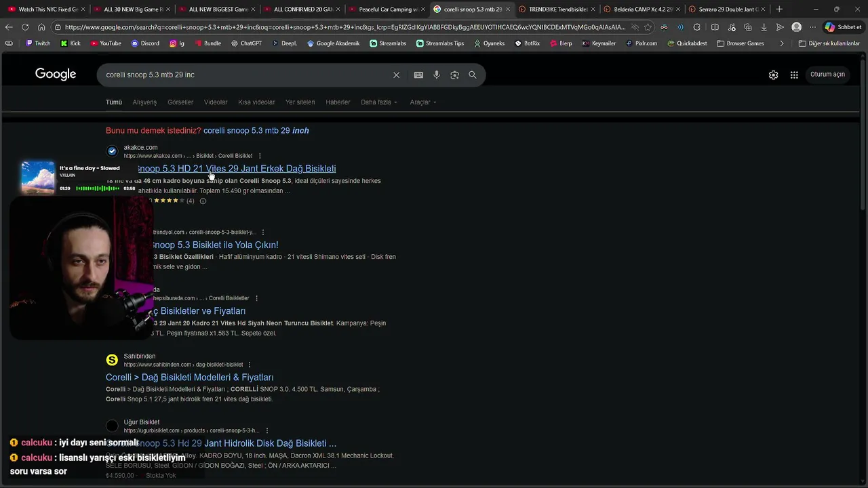The height and width of the screenshot is (488, 868).
Task: Open the Pixlr.com bookmark
Action: 642,43
